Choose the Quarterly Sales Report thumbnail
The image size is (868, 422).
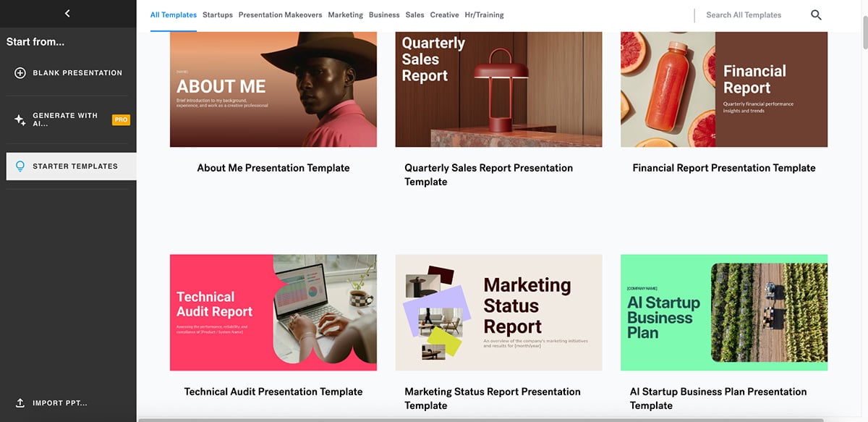pyautogui.click(x=498, y=89)
